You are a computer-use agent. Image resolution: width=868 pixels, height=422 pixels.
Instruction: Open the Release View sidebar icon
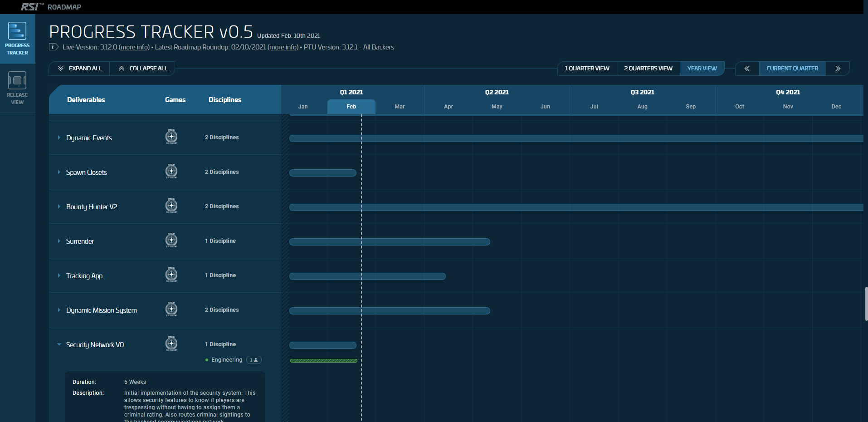17,88
